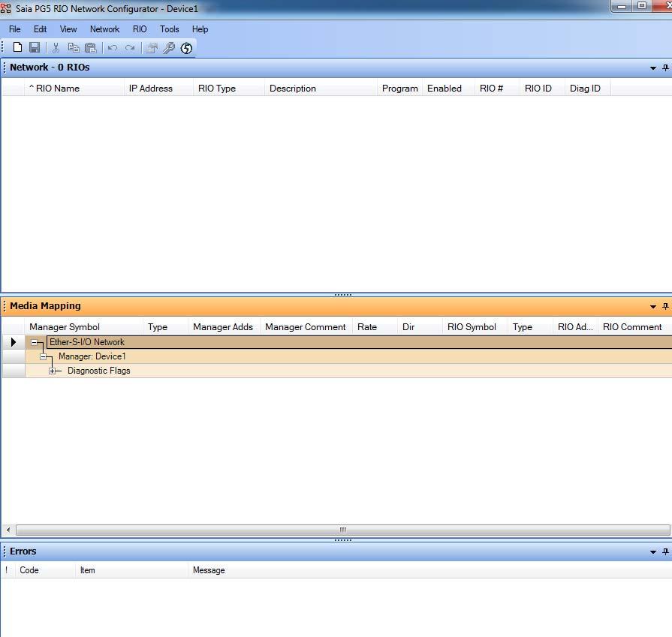Viewport: 672px width, 637px height.
Task: Click the Undo arrow icon
Action: click(x=113, y=47)
